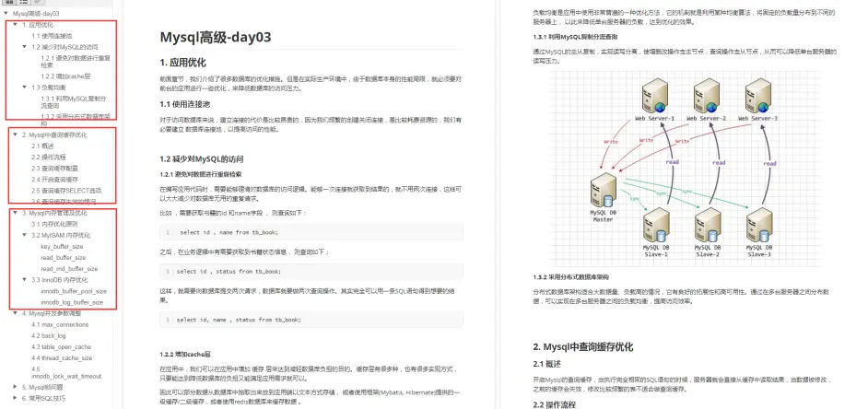Jump to 2.3 查询缓存配置 outline entry
This screenshot has height=409, width=868.
click(x=54, y=169)
